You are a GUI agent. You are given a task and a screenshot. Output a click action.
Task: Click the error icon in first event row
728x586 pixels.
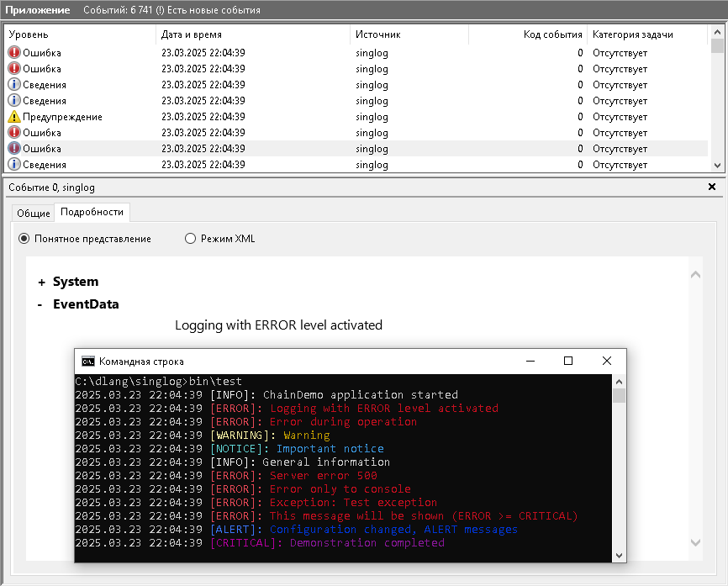click(14, 53)
